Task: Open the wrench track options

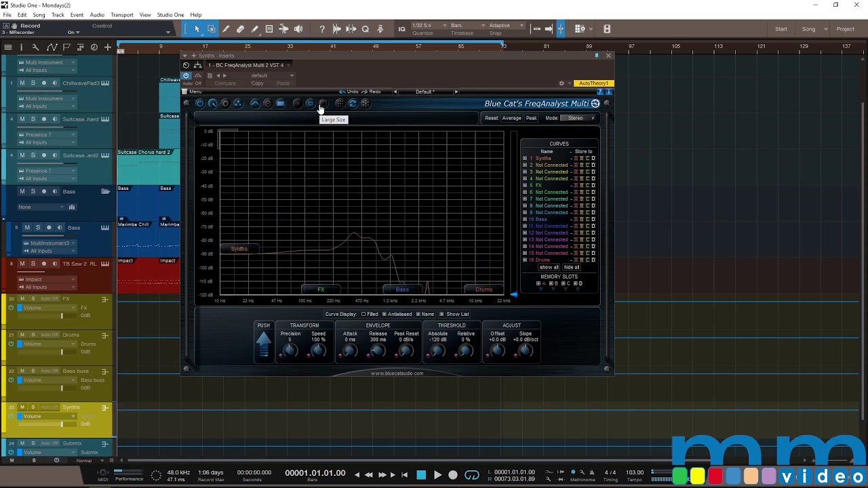Action: (x=35, y=47)
